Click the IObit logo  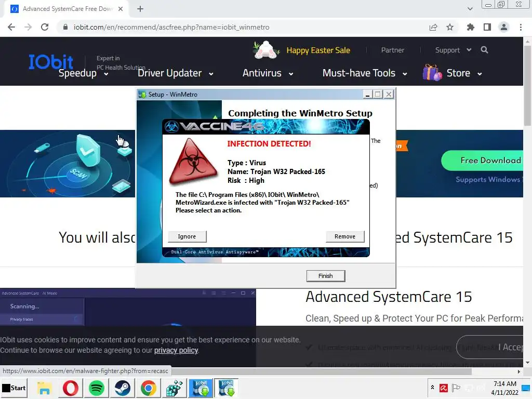coord(51,62)
